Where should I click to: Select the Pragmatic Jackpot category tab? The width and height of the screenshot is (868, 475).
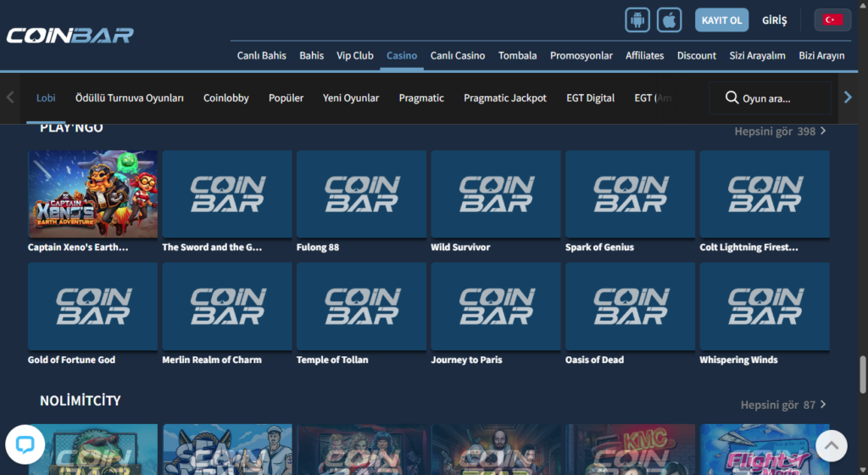(504, 98)
